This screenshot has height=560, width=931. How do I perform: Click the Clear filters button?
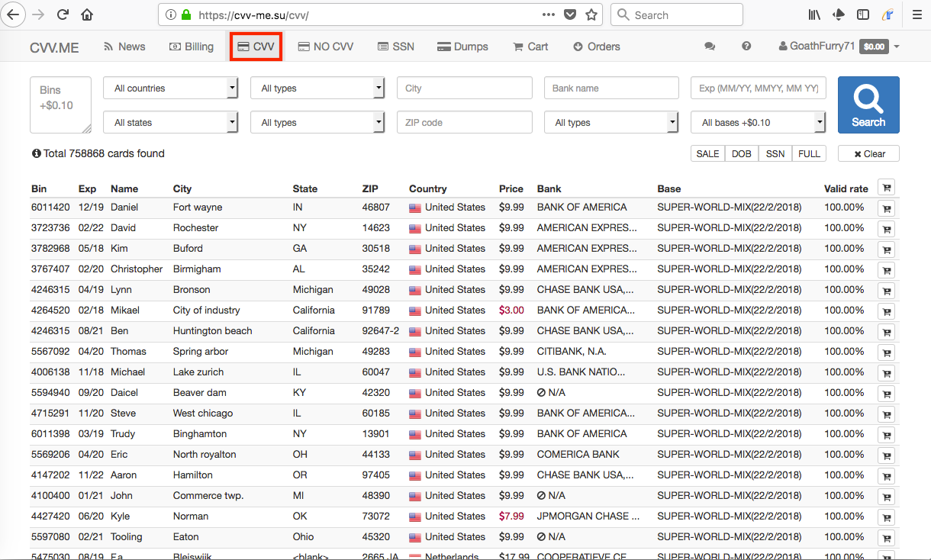868,153
